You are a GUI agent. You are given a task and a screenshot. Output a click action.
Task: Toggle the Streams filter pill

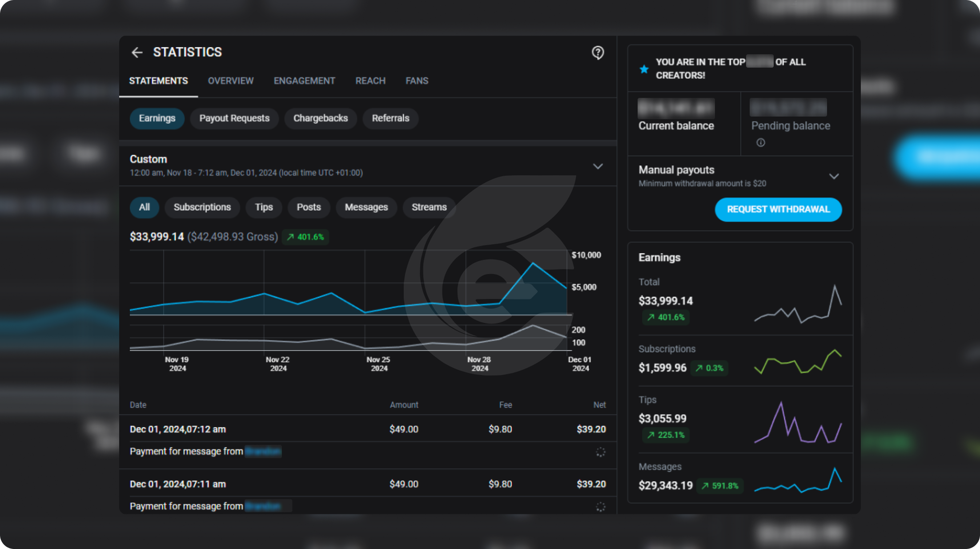428,207
